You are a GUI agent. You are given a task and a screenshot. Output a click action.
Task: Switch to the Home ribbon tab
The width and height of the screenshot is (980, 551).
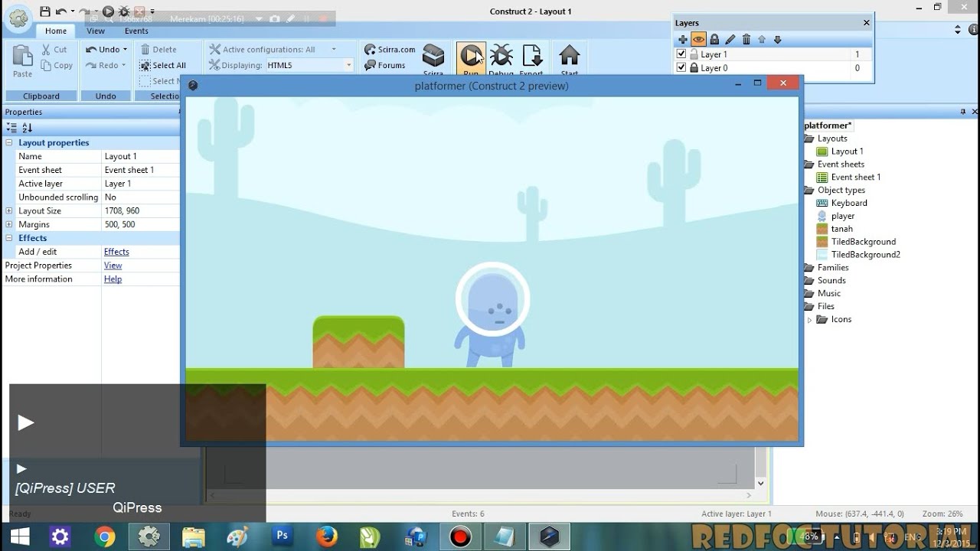56,31
